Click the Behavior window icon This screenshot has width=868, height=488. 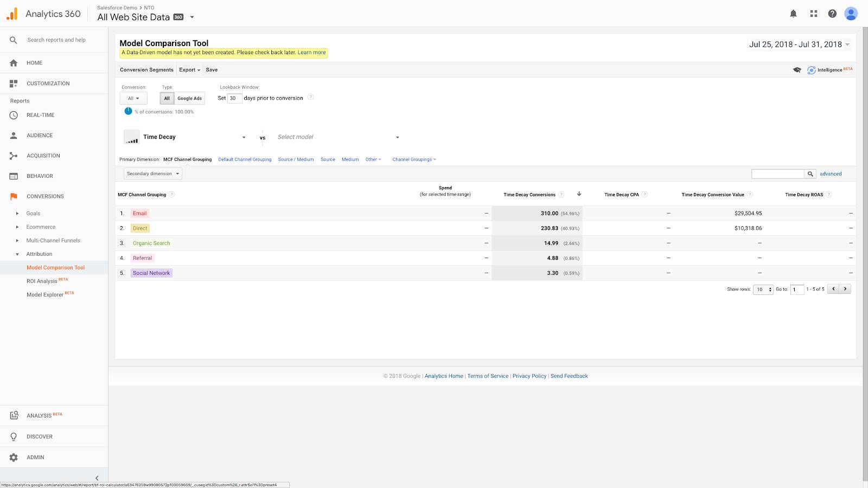tap(14, 176)
